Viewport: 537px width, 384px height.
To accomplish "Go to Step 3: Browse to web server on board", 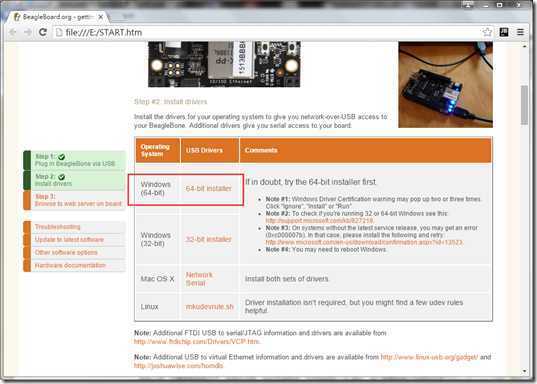I will pyautogui.click(x=75, y=200).
